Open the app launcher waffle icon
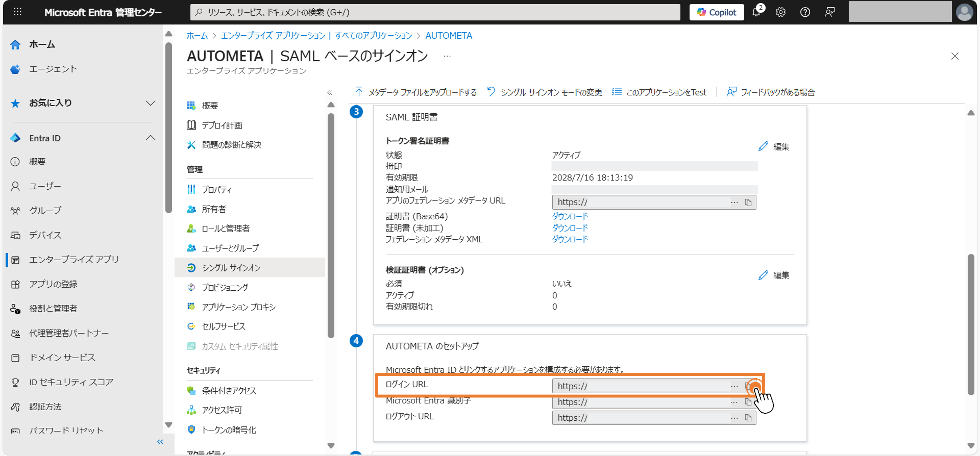Screen dimensions: 980x456 (x=18, y=12)
